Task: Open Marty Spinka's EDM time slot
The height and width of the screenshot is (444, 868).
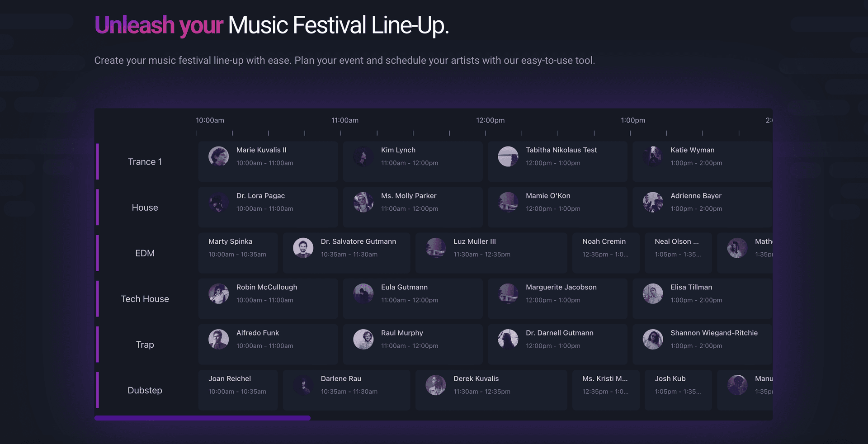Action: [238, 253]
